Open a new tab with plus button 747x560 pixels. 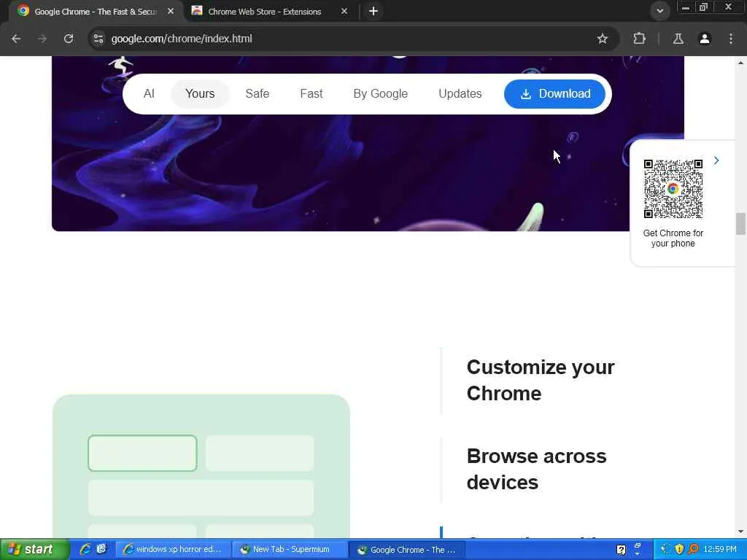tap(373, 11)
